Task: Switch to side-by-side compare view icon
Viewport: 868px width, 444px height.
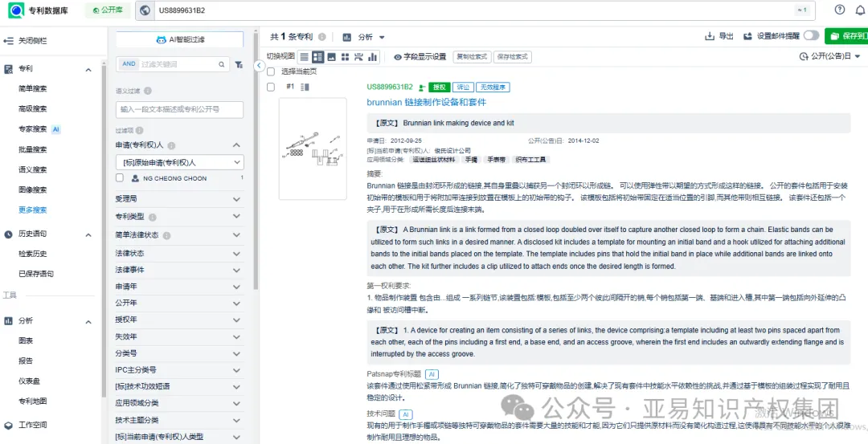Action: [x=358, y=56]
